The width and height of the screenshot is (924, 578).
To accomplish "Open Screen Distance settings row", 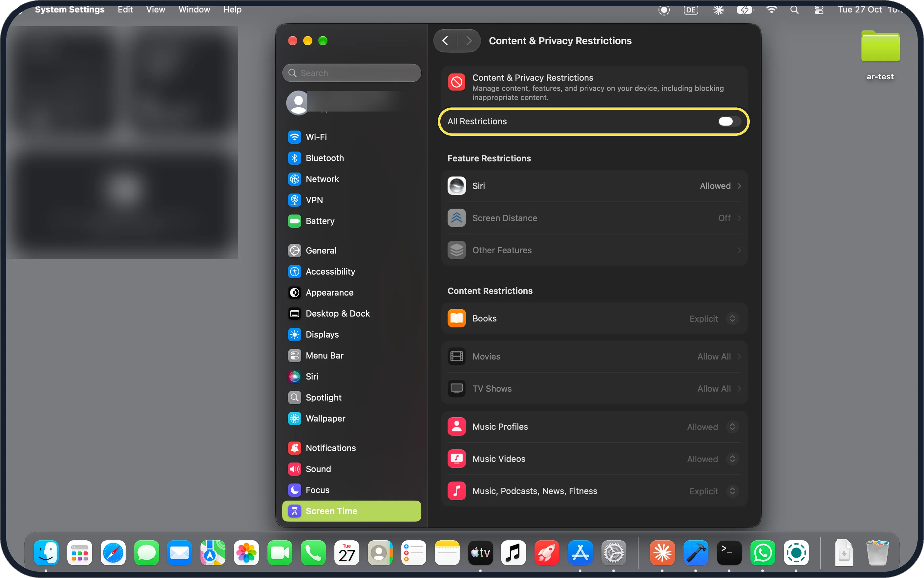I will 594,218.
